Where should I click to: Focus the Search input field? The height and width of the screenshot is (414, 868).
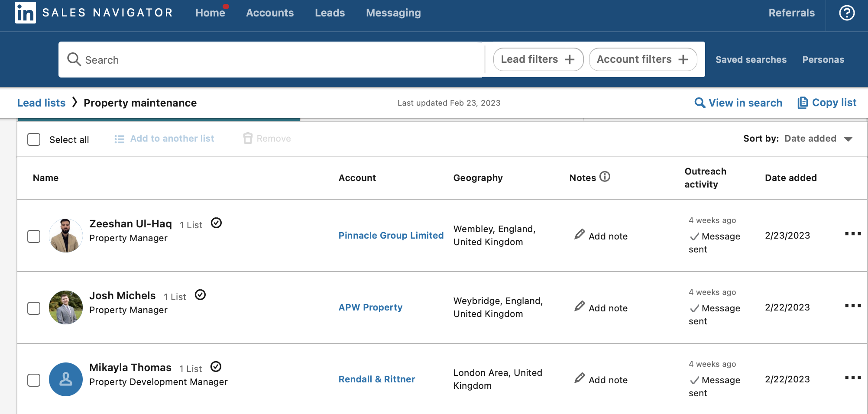pos(271,60)
